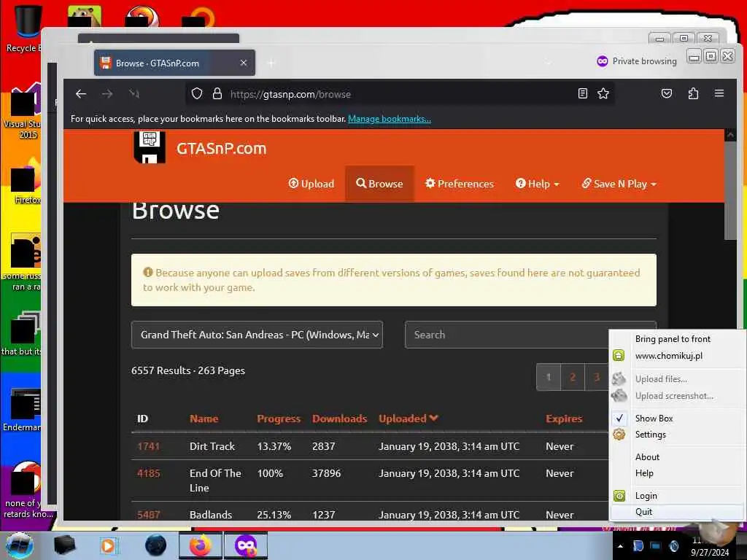Choose Upload screenshot... menu entry
The image size is (747, 560).
[x=674, y=396]
